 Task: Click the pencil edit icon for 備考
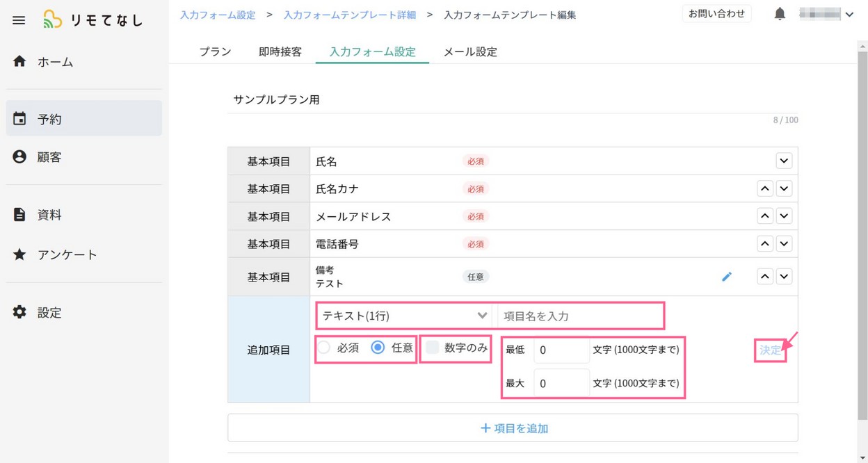727,277
